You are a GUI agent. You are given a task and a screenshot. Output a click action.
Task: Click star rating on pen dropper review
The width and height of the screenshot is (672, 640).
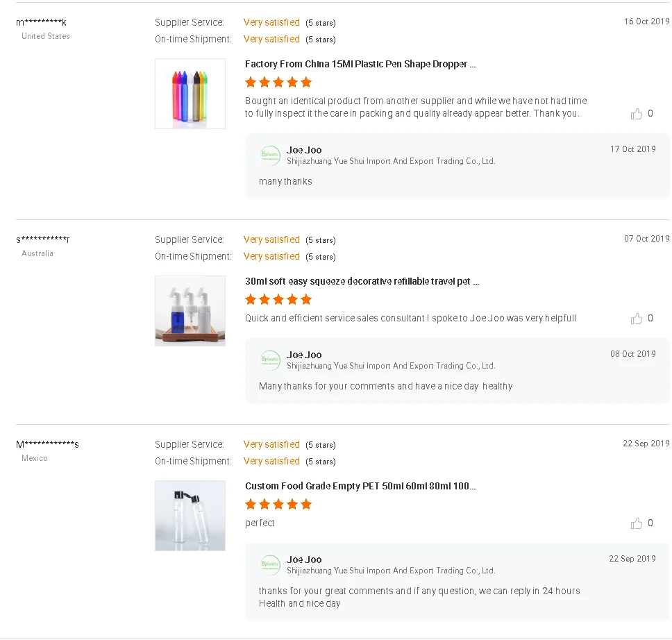(278, 83)
